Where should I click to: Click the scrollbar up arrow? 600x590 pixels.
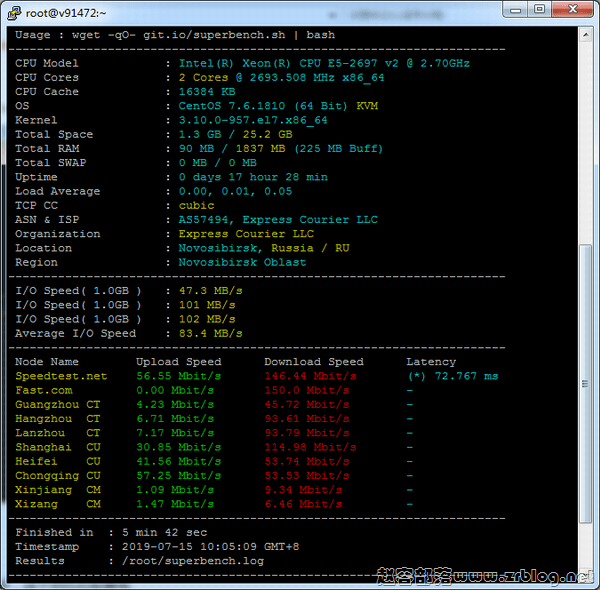[x=585, y=35]
